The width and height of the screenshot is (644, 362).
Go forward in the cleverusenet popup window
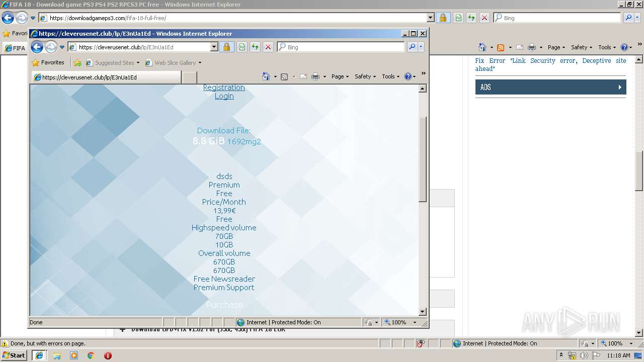tap(51, 47)
